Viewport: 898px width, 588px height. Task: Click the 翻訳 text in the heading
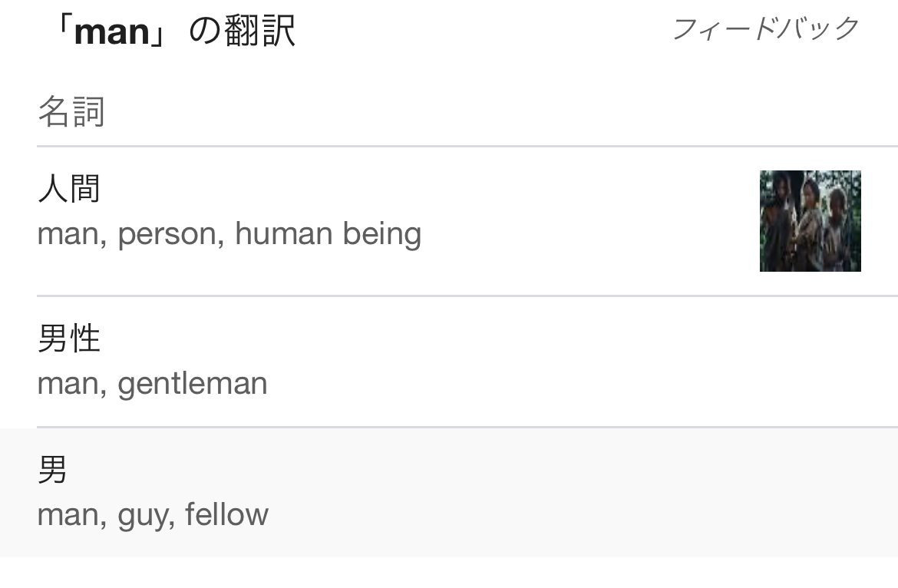[x=259, y=31]
